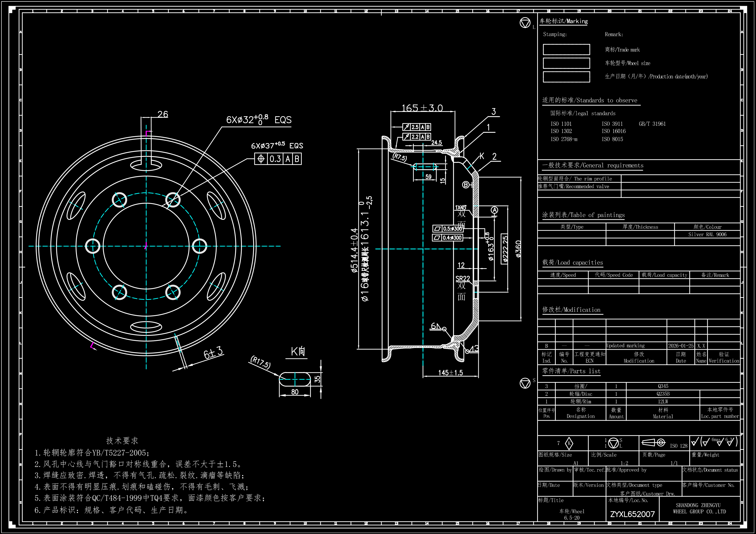756x534 pixels.
Task: Click the ISO 128 projection method symbol
Action: point(654,443)
